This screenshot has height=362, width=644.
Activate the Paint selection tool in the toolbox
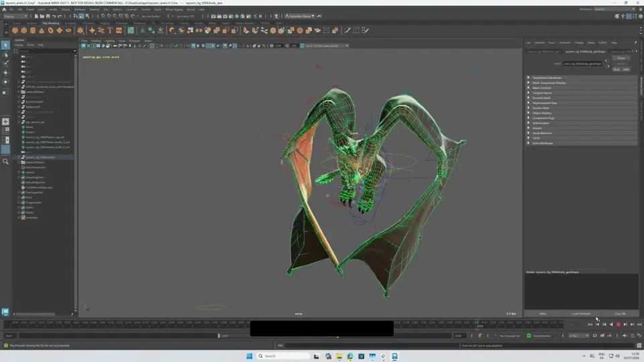(5, 64)
